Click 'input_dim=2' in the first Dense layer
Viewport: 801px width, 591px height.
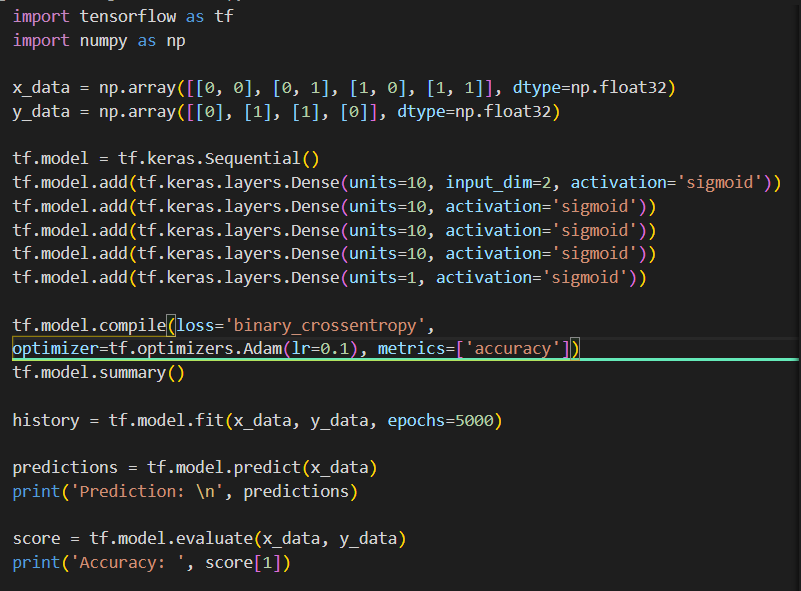pos(500,182)
